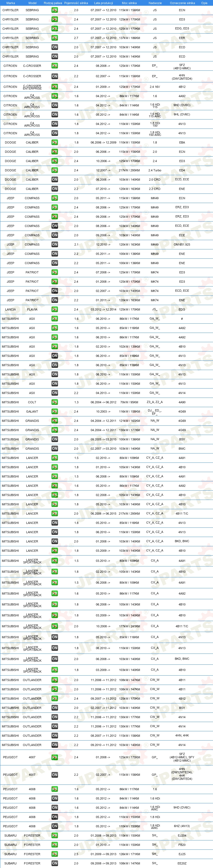Click petrol icon in Peugeot 4008 86kW row
213x868 pixels.
point(54,789)
